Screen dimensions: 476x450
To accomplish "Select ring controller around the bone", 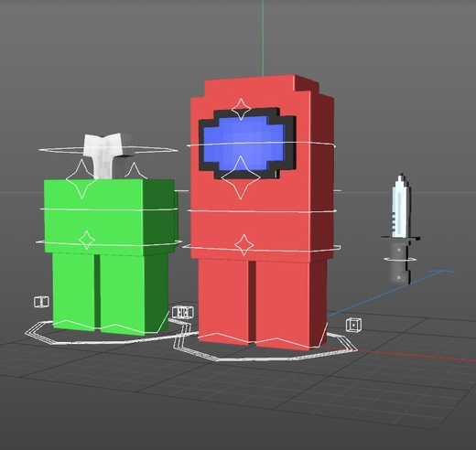I will pyautogui.click(x=107, y=150).
